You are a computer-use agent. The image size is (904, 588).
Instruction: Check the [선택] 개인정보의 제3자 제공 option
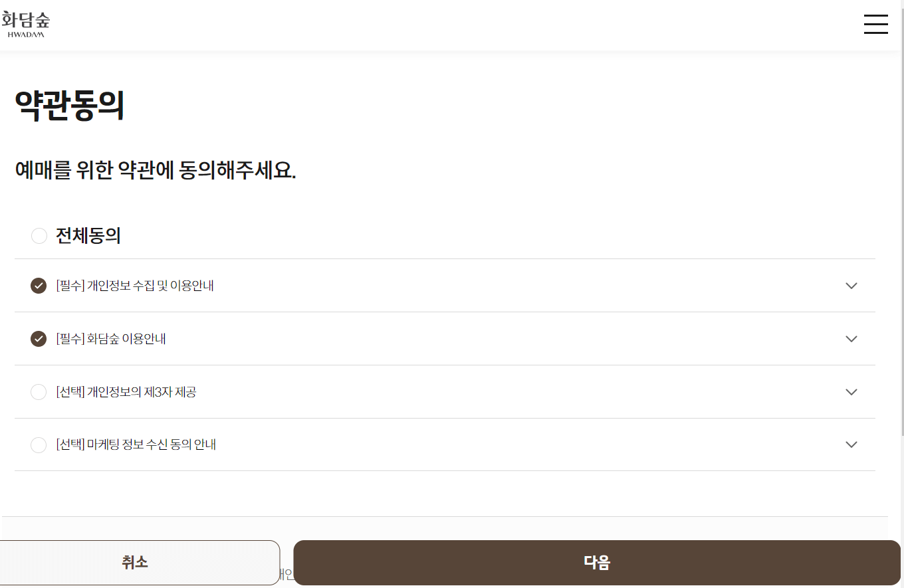[39, 392]
